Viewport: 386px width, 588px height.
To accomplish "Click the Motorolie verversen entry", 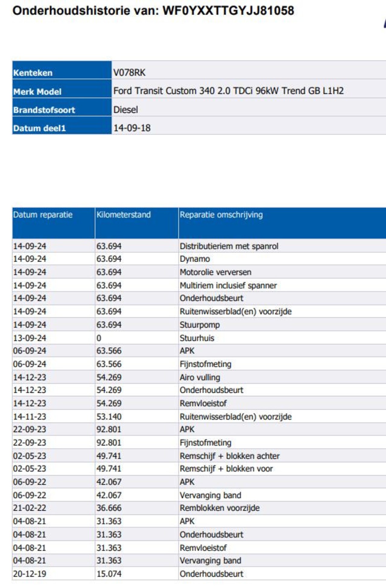I will coord(215,272).
